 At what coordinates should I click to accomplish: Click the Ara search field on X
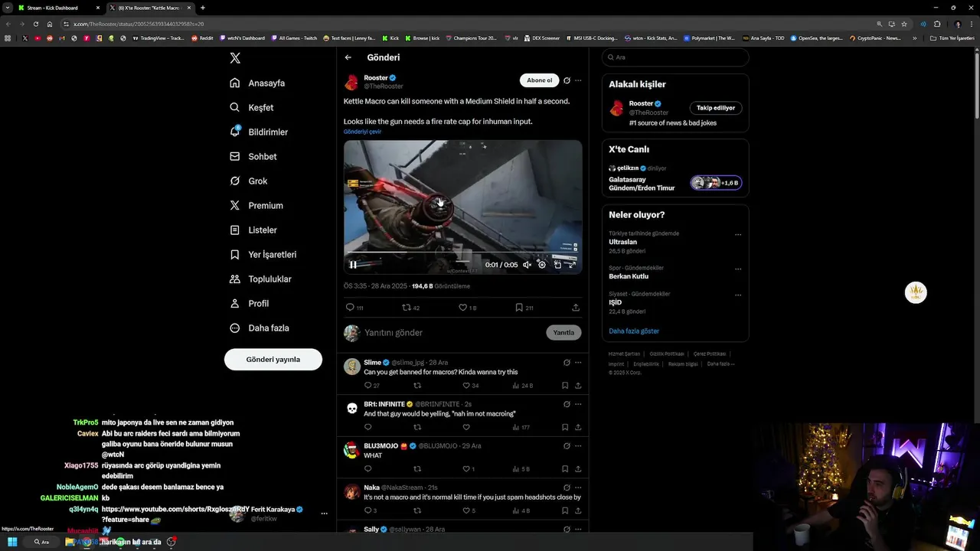point(675,57)
